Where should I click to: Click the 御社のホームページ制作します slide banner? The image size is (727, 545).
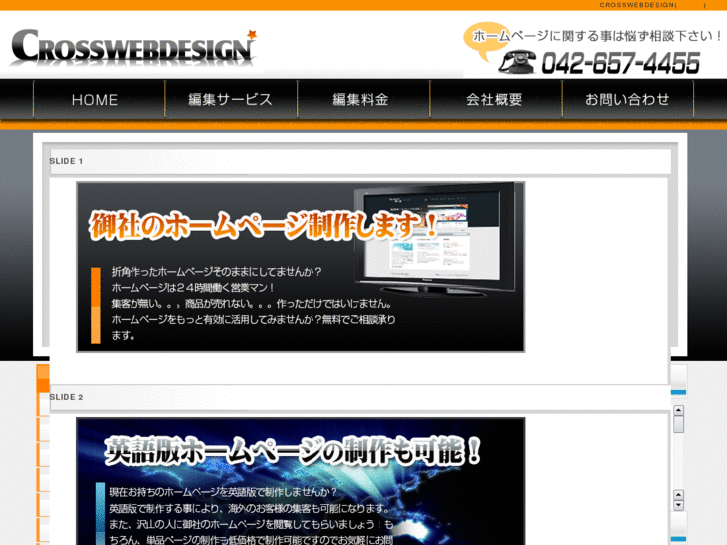coord(300,267)
